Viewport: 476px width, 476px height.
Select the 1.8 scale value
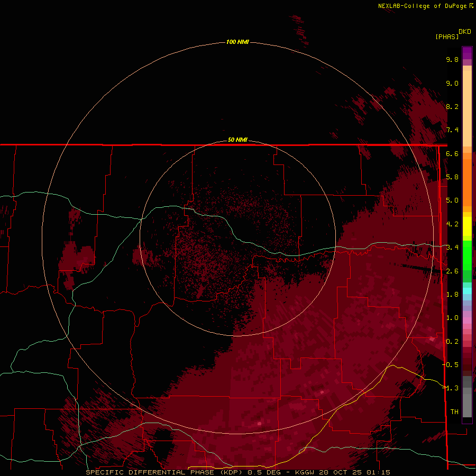click(452, 295)
